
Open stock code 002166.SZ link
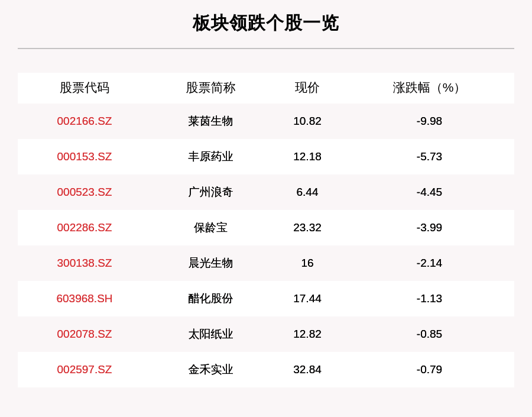click(85, 121)
